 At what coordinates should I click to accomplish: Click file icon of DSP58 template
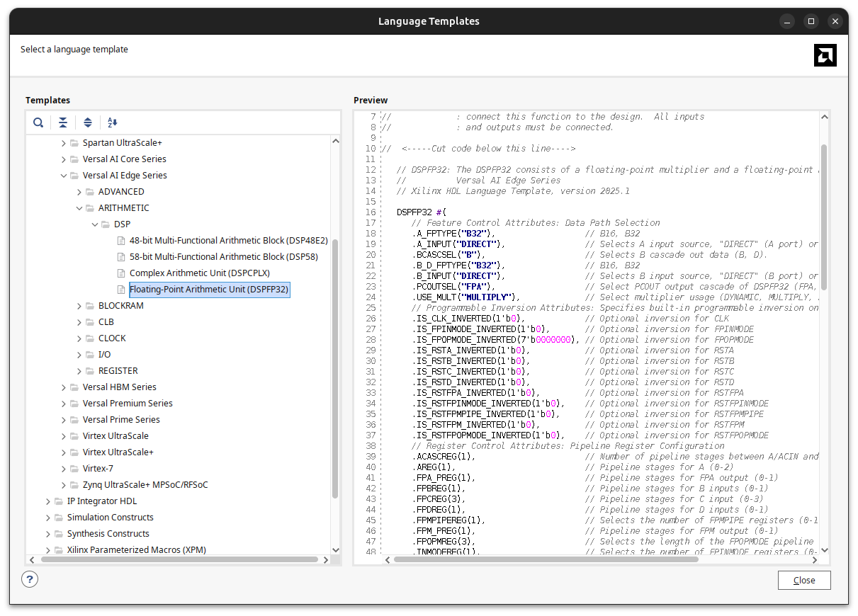(121, 257)
